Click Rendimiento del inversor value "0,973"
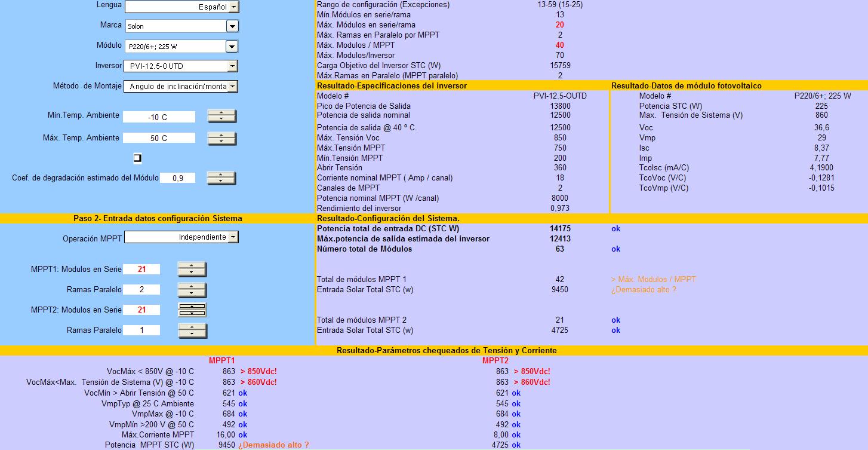868x450 pixels. tap(560, 209)
